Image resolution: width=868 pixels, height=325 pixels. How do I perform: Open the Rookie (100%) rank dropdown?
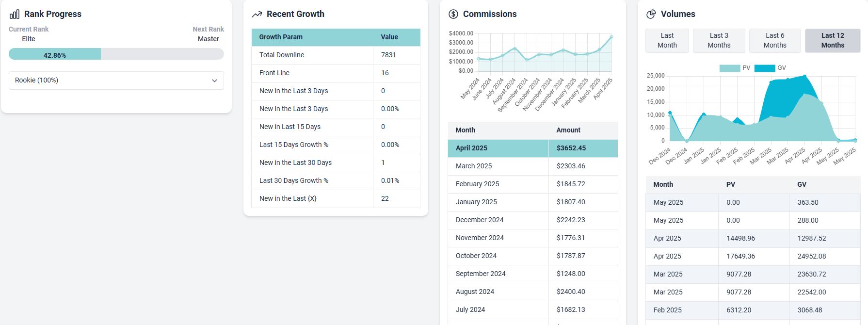pos(116,81)
